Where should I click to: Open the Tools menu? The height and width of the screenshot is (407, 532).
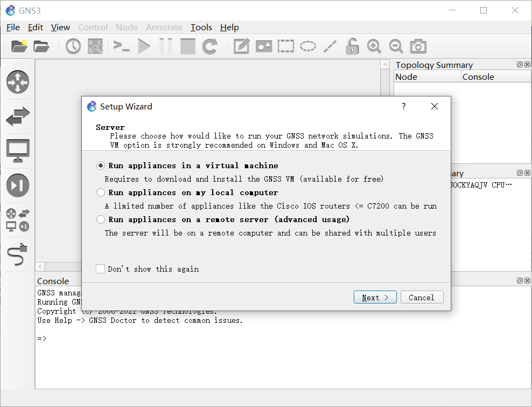click(201, 27)
